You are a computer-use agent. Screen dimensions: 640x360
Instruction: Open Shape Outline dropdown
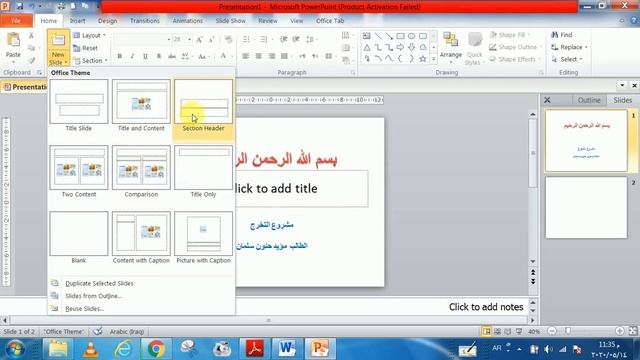click(x=516, y=47)
